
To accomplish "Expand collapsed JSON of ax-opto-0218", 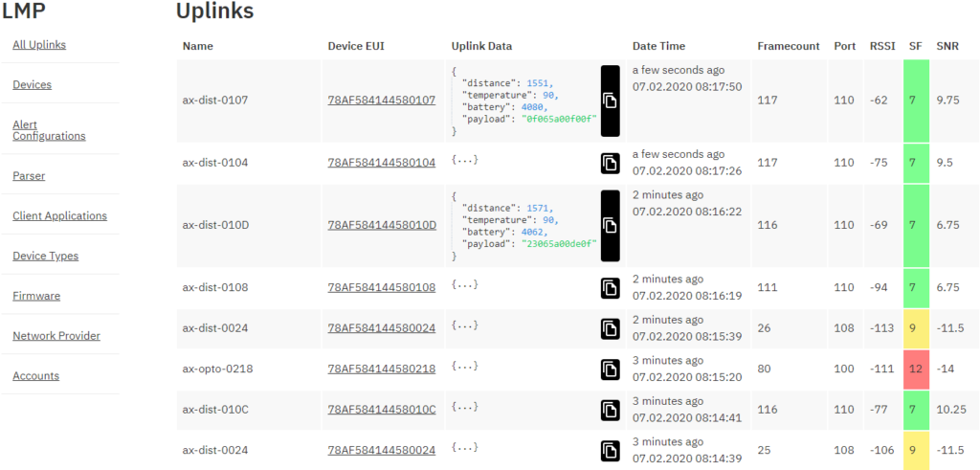I will [x=465, y=367].
